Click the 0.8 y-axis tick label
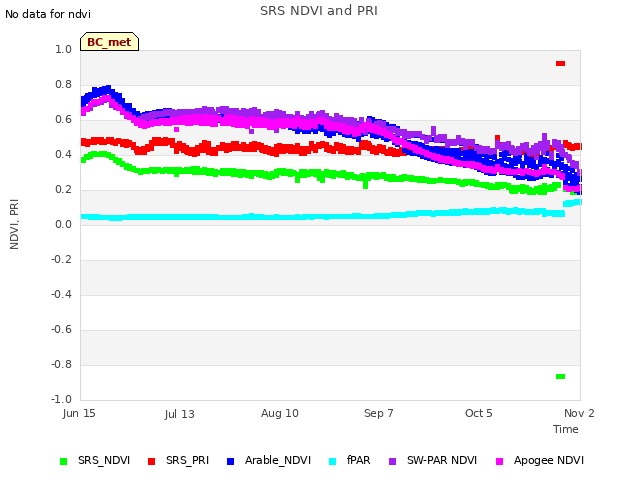This screenshot has width=640, height=480. [x=64, y=84]
